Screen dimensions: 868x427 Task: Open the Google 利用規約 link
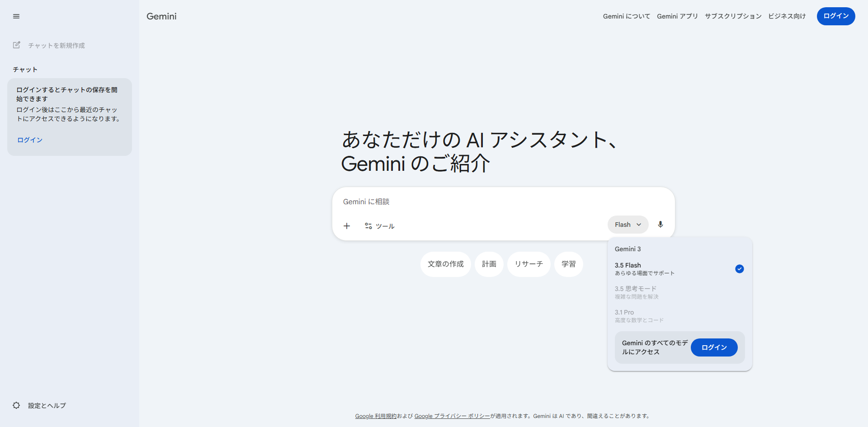(376, 416)
